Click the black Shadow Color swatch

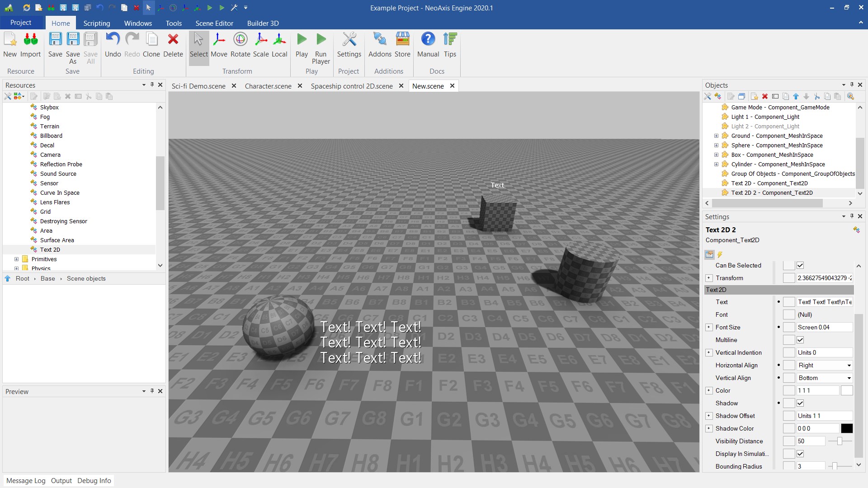pyautogui.click(x=847, y=428)
